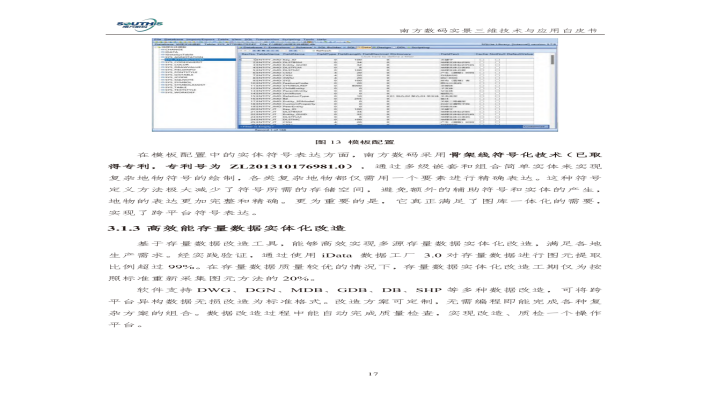Switch to the Design tab above the grid
This screenshot has width=710, height=399.
[x=382, y=48]
